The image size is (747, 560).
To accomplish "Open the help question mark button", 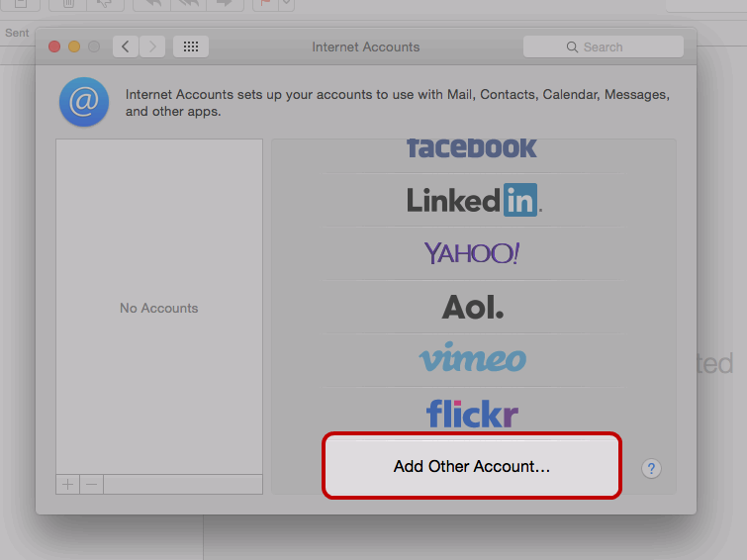I will (x=651, y=469).
